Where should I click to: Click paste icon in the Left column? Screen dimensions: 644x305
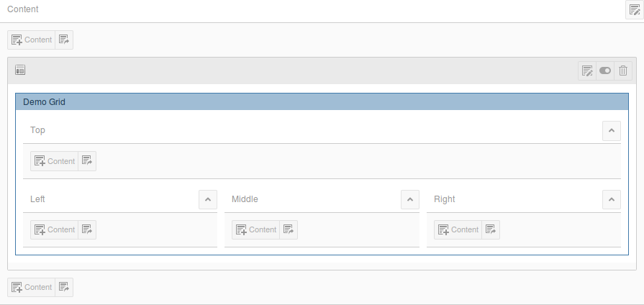(x=87, y=229)
